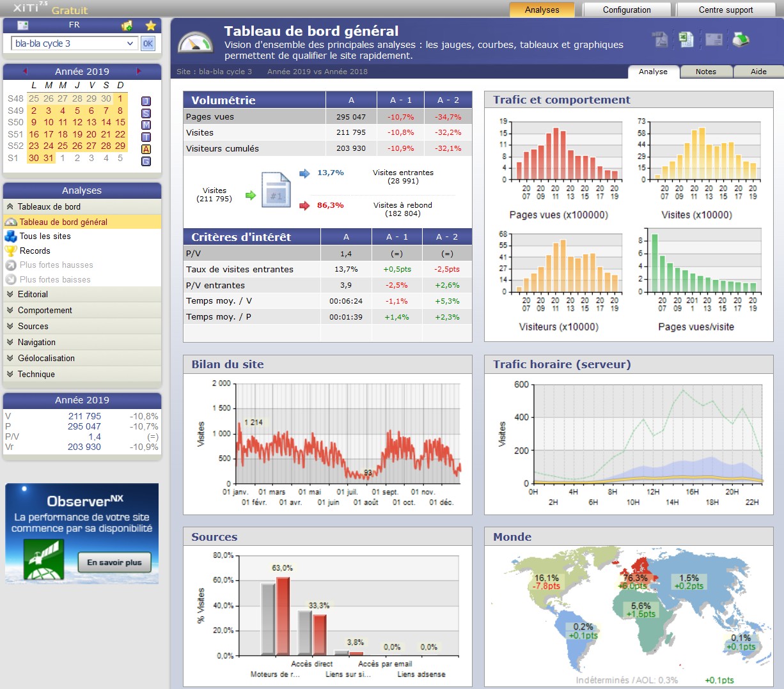Select the A (year) period button
The height and width of the screenshot is (689, 784).
point(146,149)
